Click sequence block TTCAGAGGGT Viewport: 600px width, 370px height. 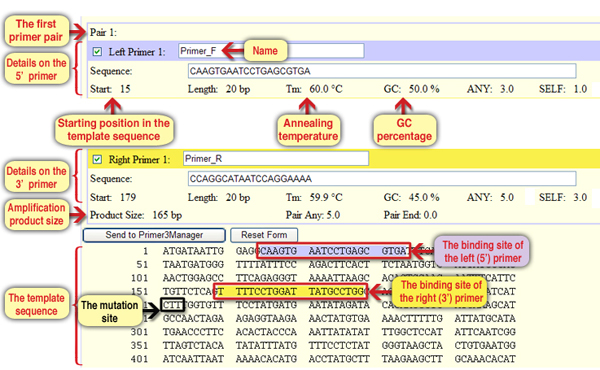266,278
